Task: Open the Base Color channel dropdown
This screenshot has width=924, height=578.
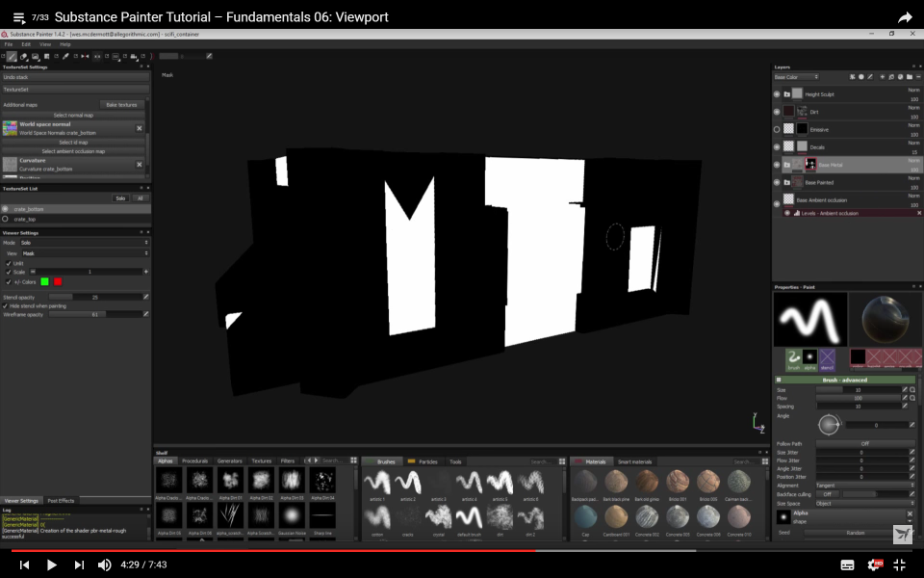Action: point(796,77)
